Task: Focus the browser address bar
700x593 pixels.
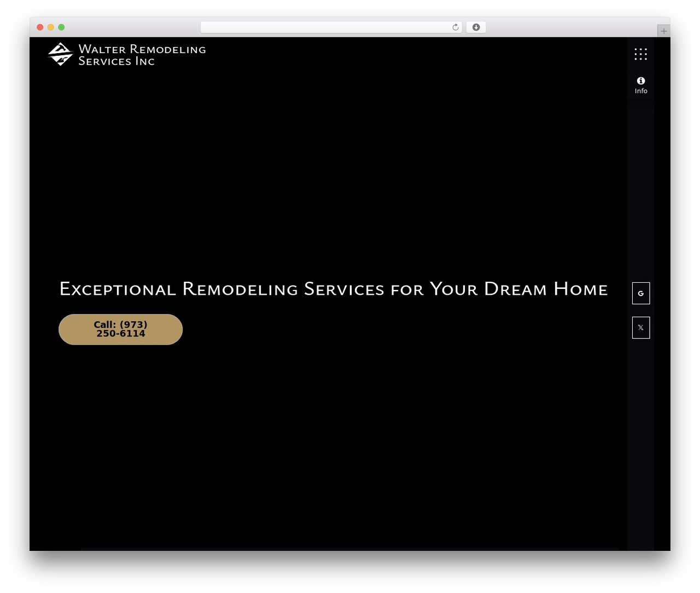Action: tap(331, 27)
